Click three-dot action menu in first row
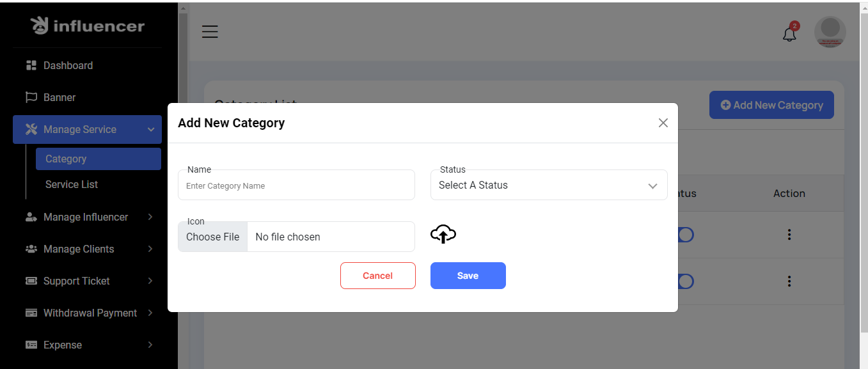Screen dimensions: 868x369 point(789,235)
